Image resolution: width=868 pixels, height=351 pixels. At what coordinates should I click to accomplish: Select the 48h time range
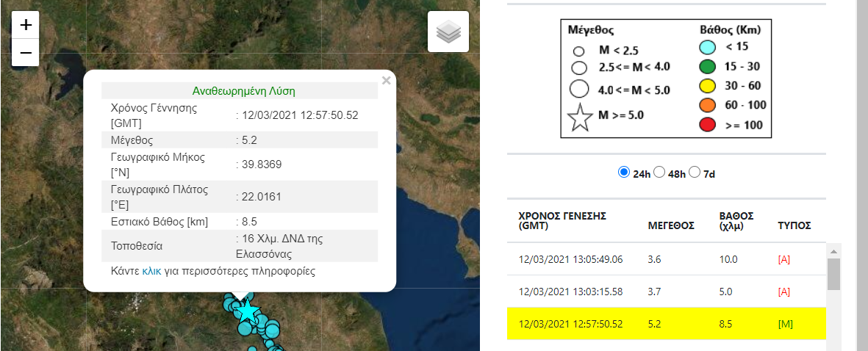659,172
